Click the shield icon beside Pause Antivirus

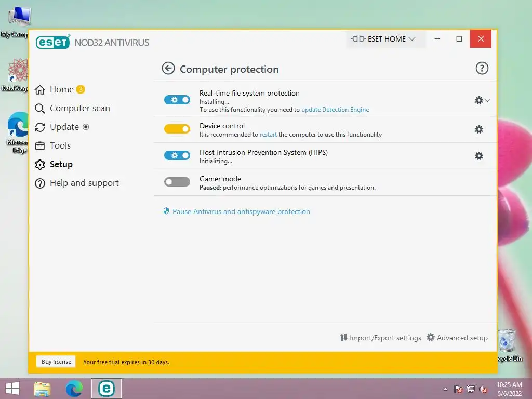point(166,211)
